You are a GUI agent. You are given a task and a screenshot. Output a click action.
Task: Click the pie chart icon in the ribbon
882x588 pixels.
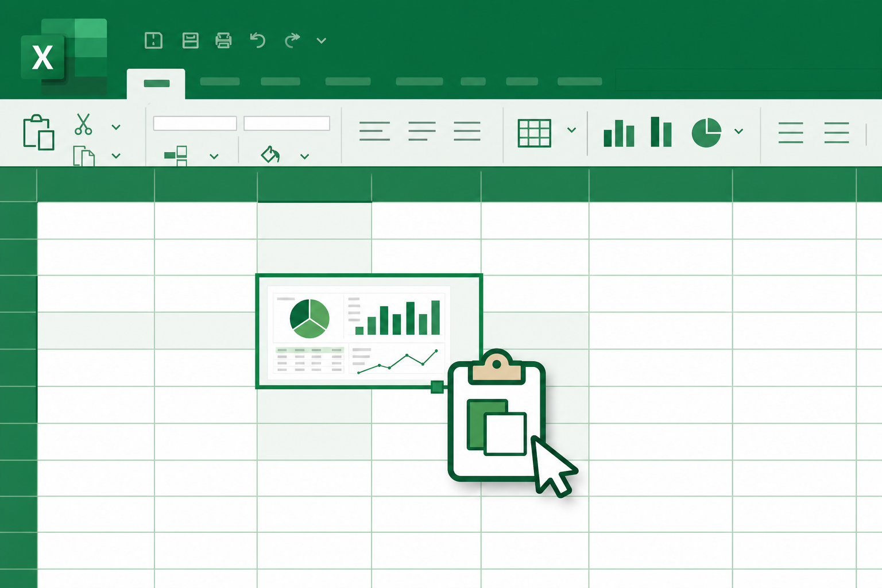tap(706, 133)
